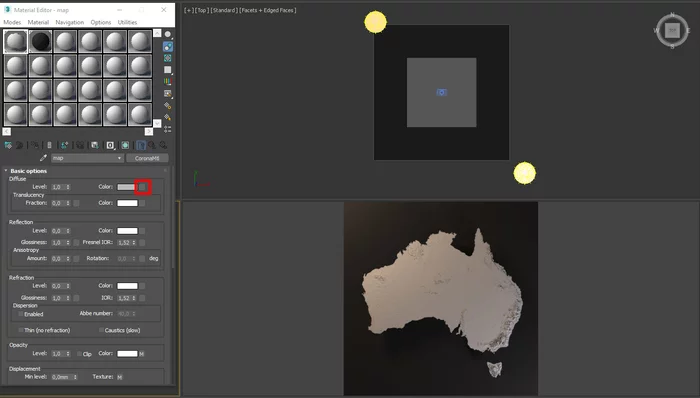Open the [Standard] viewport shading menu
The width and height of the screenshot is (700, 398).
(224, 10)
